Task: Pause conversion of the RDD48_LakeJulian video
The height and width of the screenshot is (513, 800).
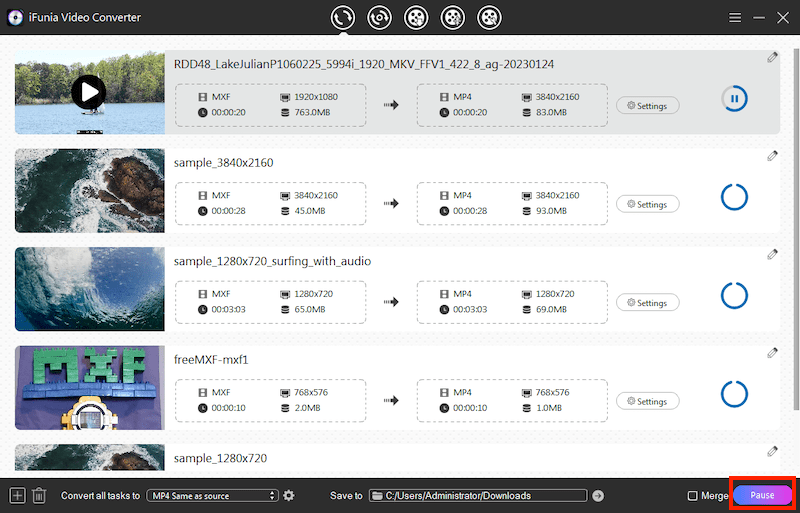Action: 734,99
